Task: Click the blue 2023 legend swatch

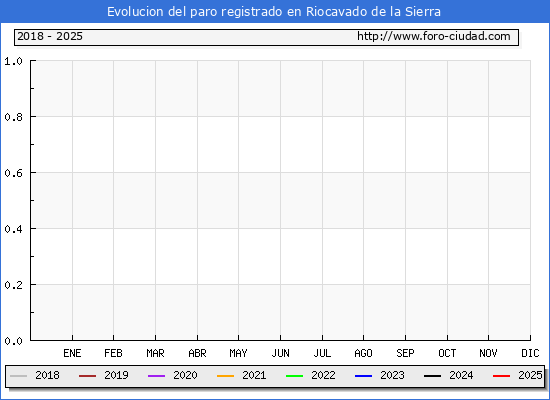Action: pyautogui.click(x=363, y=376)
